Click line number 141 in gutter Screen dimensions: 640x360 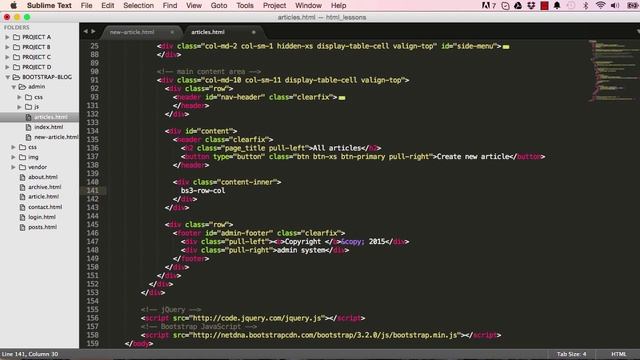[93, 191]
